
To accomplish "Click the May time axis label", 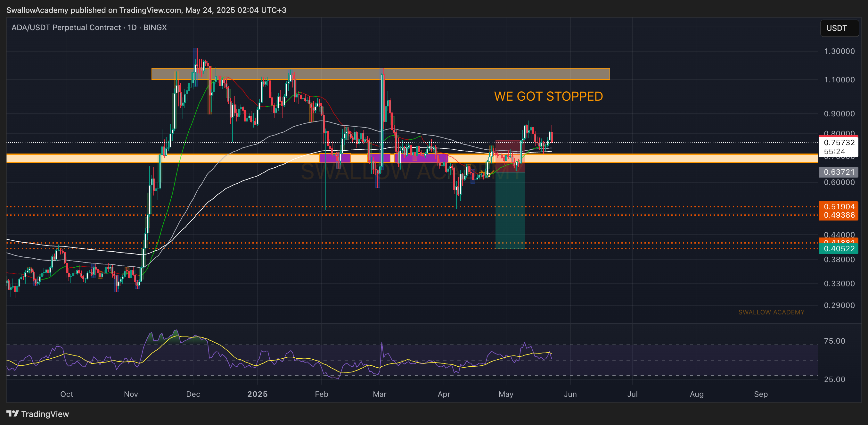I will pyautogui.click(x=506, y=394).
